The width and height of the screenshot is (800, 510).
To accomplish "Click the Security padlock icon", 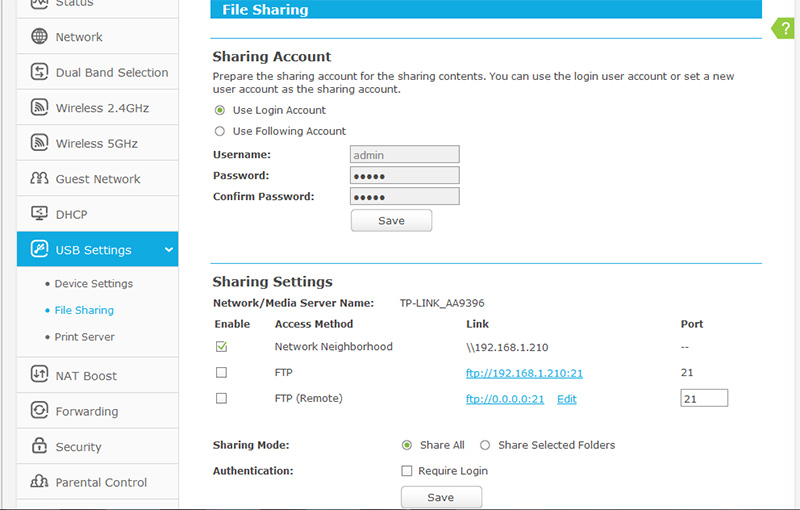I will click(40, 447).
